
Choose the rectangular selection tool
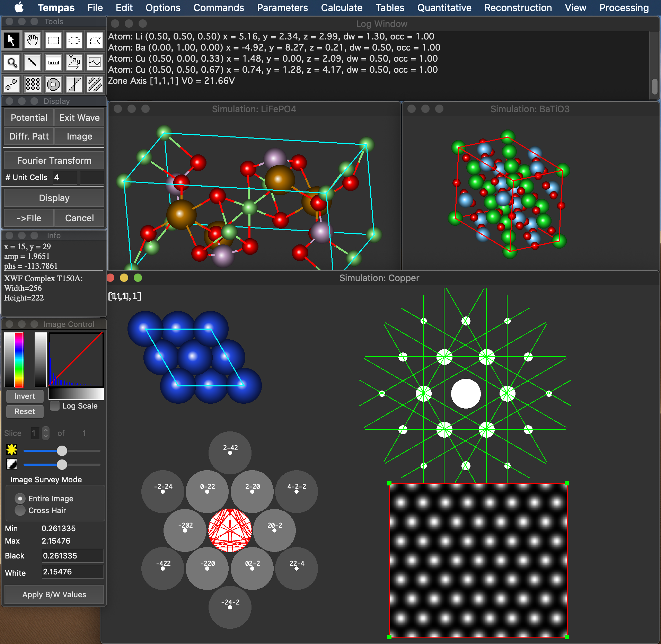[x=53, y=41]
